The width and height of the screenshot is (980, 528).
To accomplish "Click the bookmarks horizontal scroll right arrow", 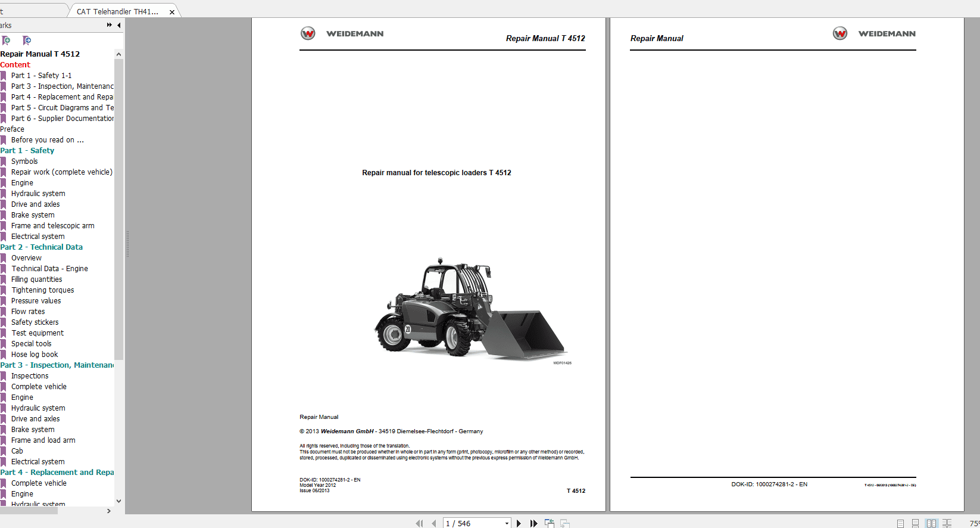I will click(108, 511).
